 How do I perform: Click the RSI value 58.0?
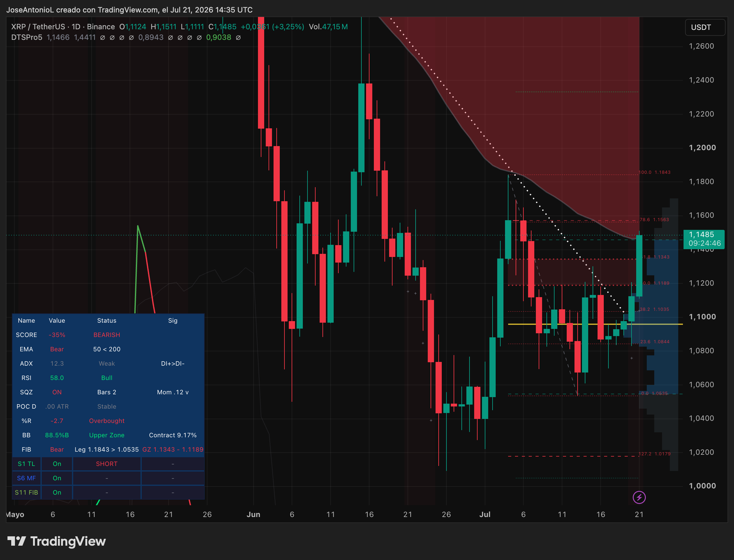click(57, 378)
